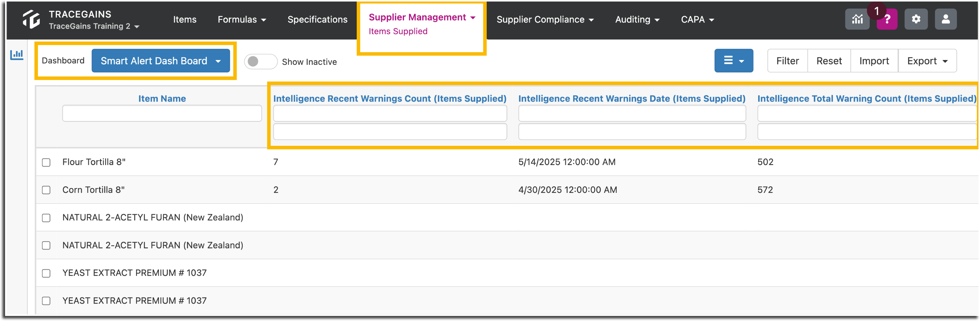This screenshot has height=321, width=980.
Task: Open the analytics chart icon in header
Action: [857, 19]
